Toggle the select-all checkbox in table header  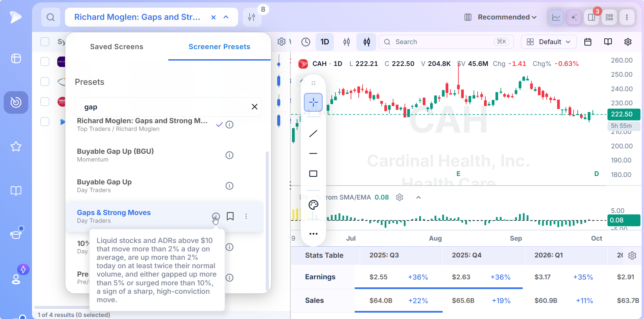45,42
